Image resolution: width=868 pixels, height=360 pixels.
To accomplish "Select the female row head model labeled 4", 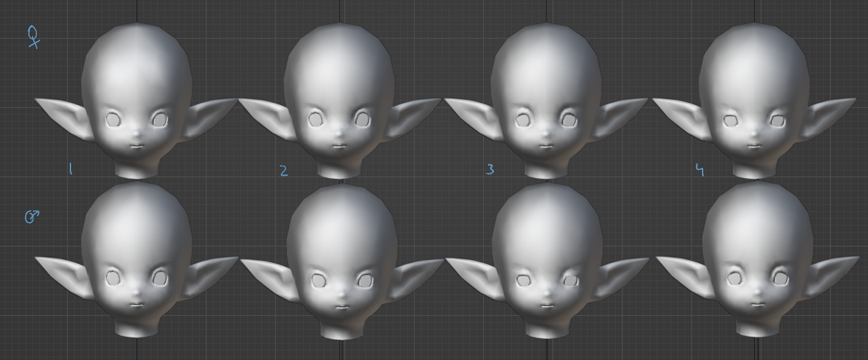I will coord(754,101).
